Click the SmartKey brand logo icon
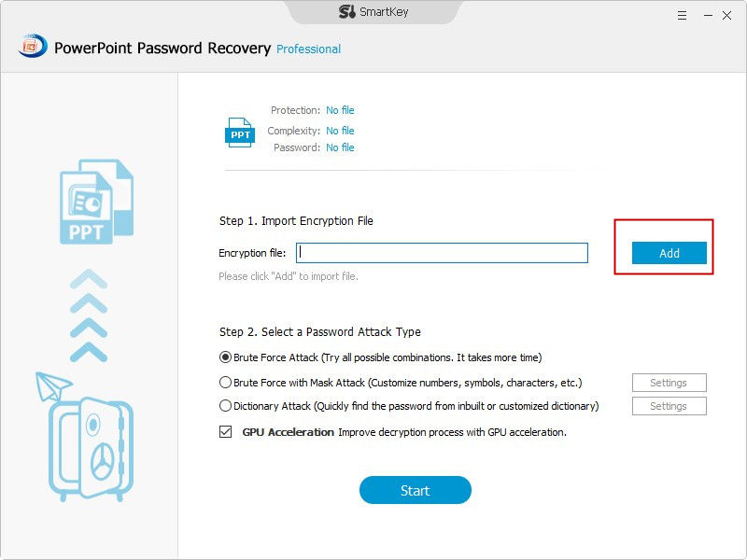 click(346, 12)
